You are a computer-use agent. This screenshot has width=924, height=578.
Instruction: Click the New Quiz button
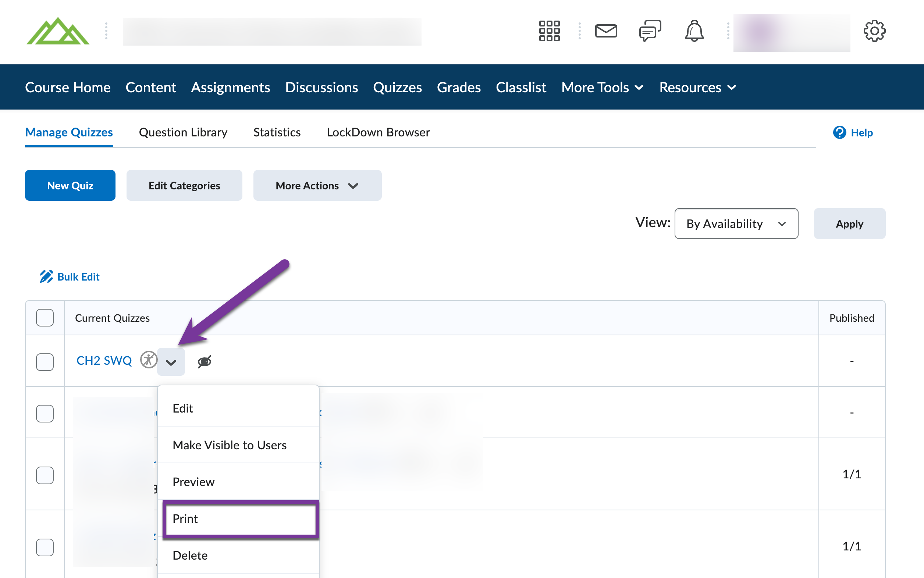(x=70, y=185)
